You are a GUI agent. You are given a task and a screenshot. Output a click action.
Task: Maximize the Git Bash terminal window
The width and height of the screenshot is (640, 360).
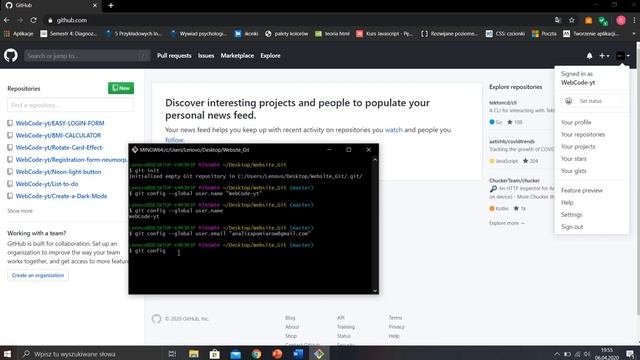349,150
